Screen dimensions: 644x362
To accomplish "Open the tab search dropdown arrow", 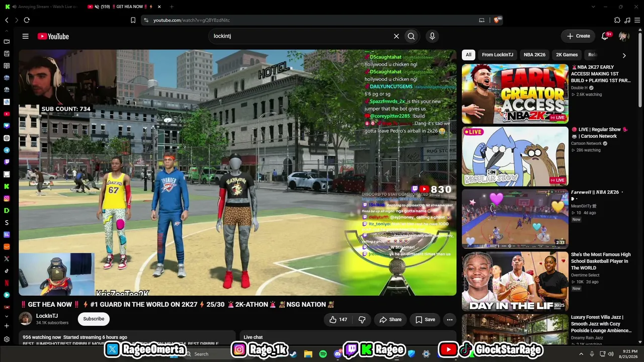I will (x=592, y=7).
